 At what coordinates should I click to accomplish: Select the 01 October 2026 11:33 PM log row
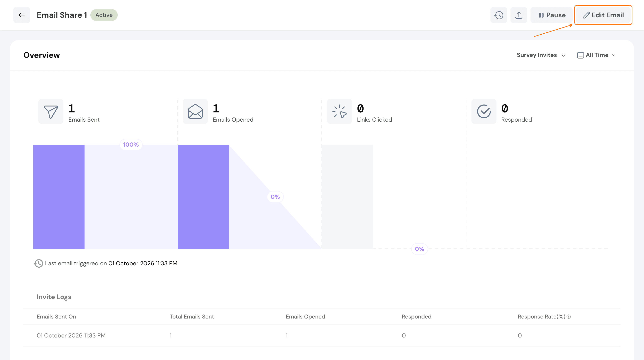click(322, 336)
